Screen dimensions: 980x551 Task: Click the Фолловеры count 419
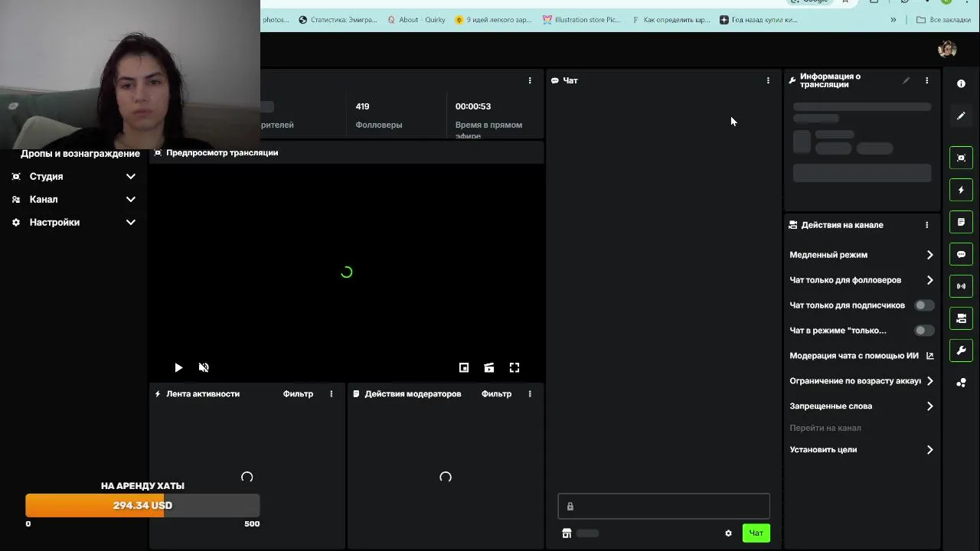click(362, 106)
